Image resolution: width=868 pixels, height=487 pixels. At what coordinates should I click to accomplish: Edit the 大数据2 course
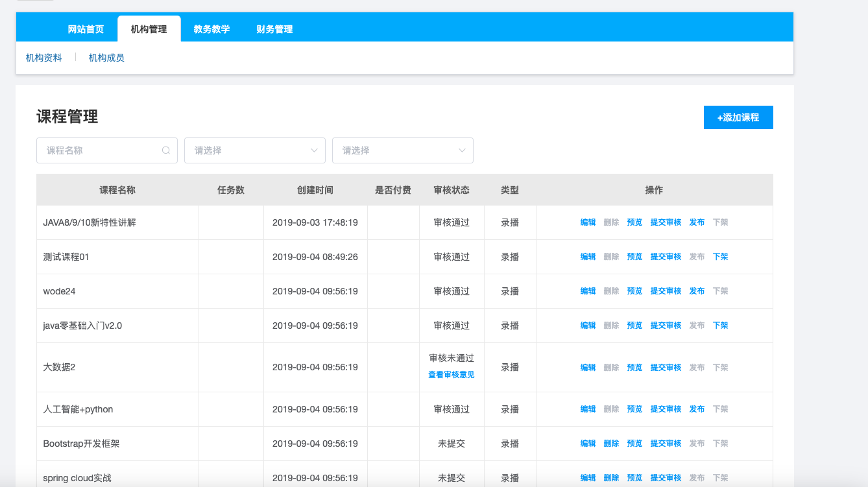[588, 368]
